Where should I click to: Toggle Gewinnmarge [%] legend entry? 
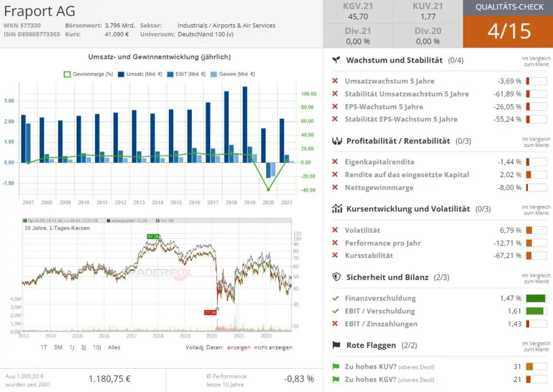88,74
